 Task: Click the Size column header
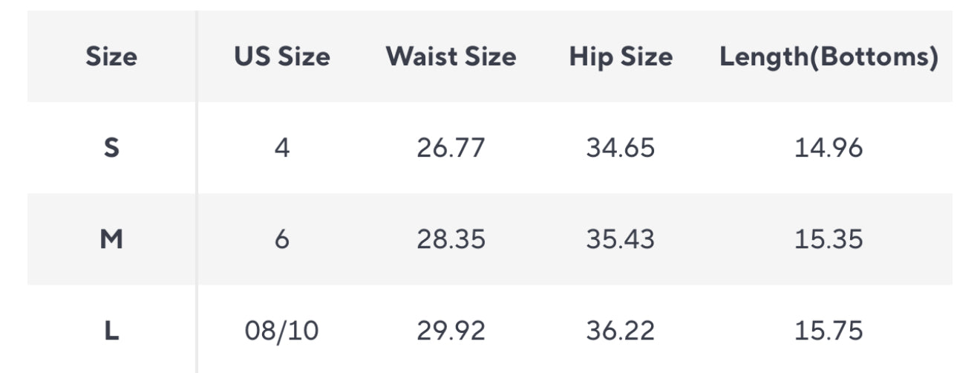click(x=111, y=57)
